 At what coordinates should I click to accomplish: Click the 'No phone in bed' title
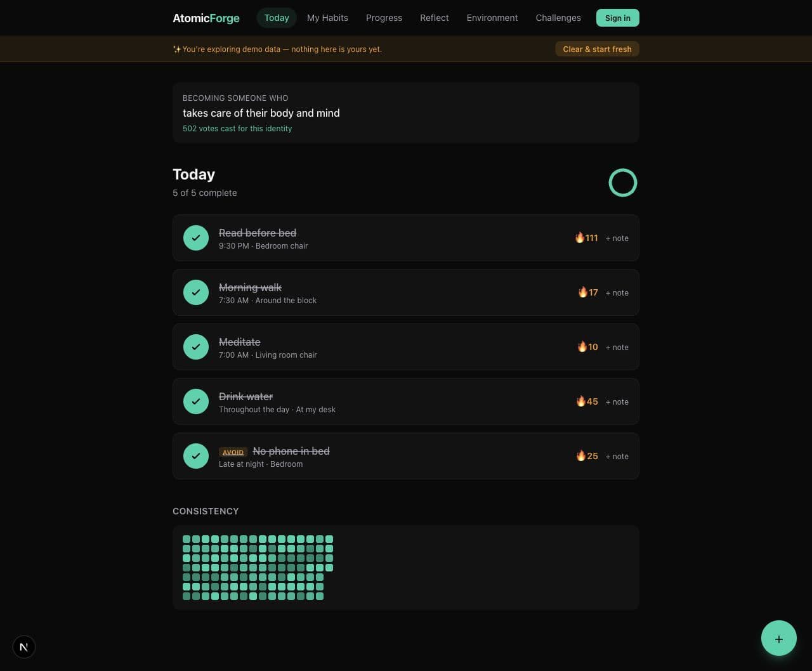291,451
